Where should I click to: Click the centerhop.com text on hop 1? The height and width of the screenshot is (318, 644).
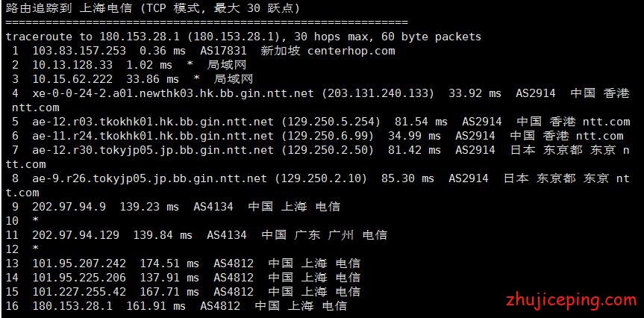click(351, 51)
